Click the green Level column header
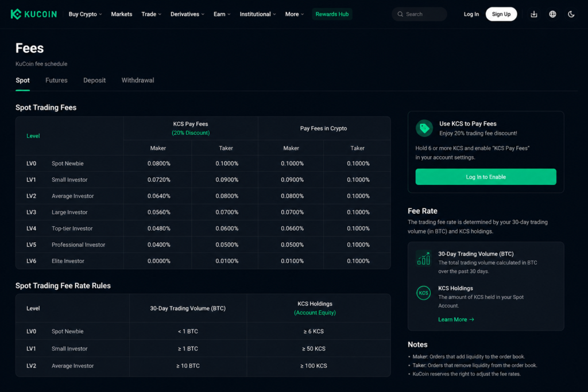The height and width of the screenshot is (392, 588). point(33,136)
